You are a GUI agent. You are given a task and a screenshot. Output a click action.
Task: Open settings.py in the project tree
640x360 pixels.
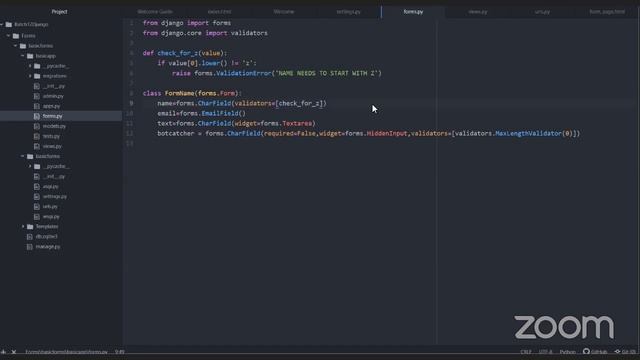(x=55, y=197)
